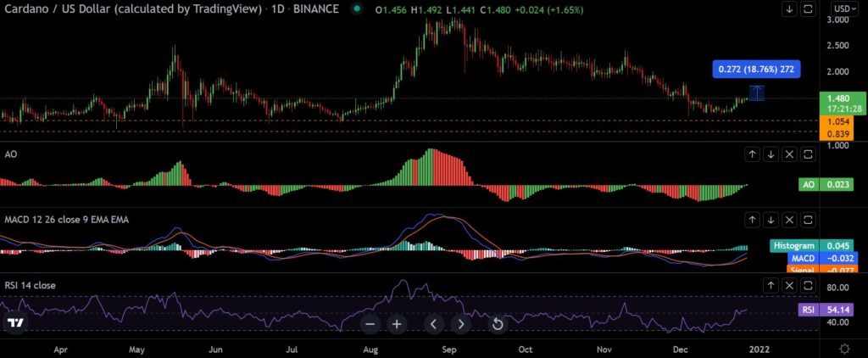This screenshot has height=358, width=868.
Task: Move the MACD pane down
Action: (x=771, y=220)
